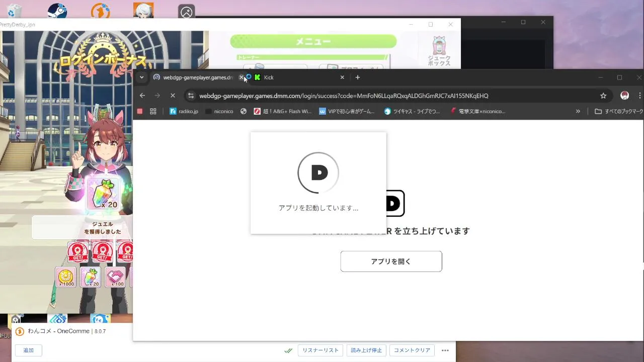
Task: Select the jewel x20 reward item
Action: (x=103, y=194)
